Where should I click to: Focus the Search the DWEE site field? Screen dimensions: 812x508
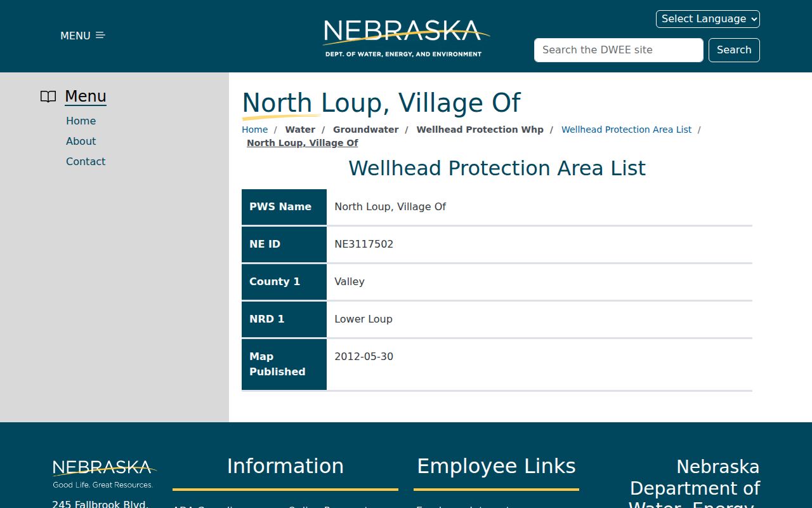[x=619, y=50]
